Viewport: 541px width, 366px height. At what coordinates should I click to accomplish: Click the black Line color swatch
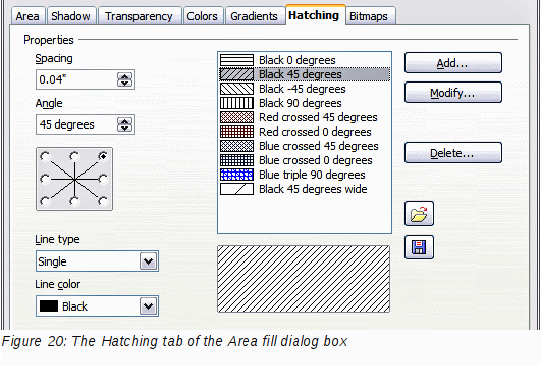point(49,306)
